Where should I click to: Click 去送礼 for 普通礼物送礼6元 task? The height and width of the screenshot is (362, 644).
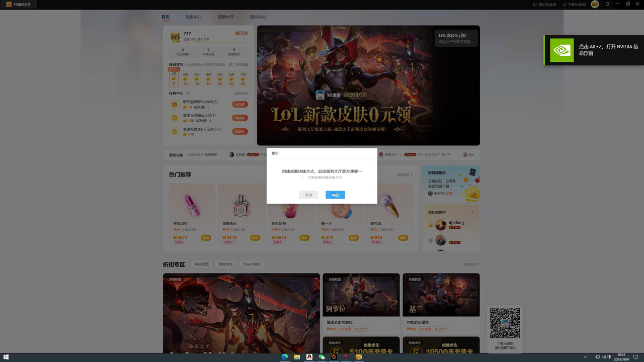[x=240, y=132]
